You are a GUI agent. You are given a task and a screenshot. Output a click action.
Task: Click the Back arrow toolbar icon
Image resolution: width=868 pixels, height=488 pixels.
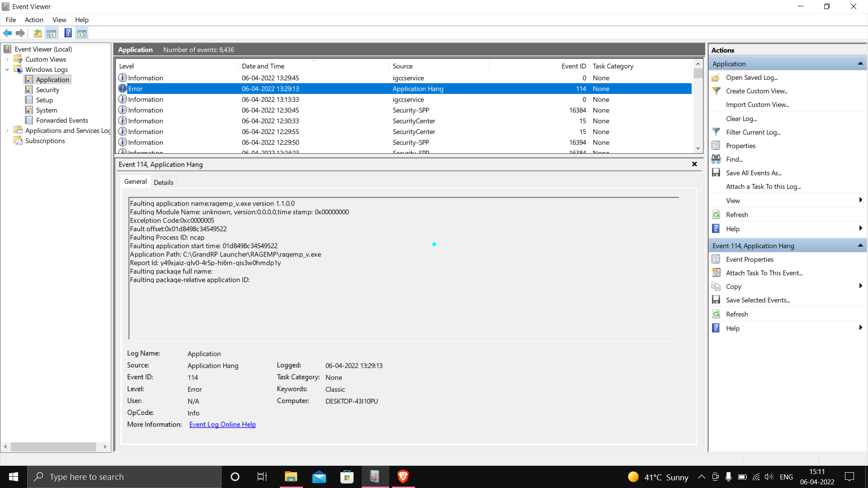coord(7,33)
